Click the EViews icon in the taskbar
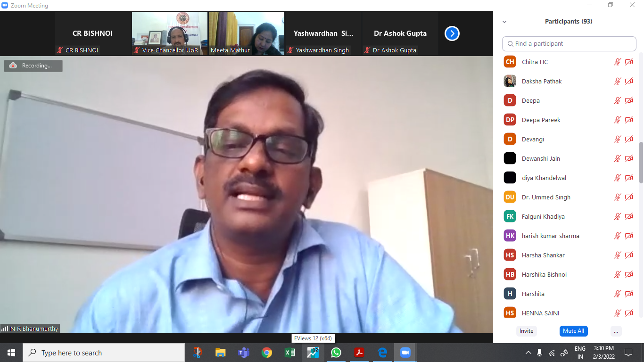Screen dimensions: 644x362 tap(313, 353)
